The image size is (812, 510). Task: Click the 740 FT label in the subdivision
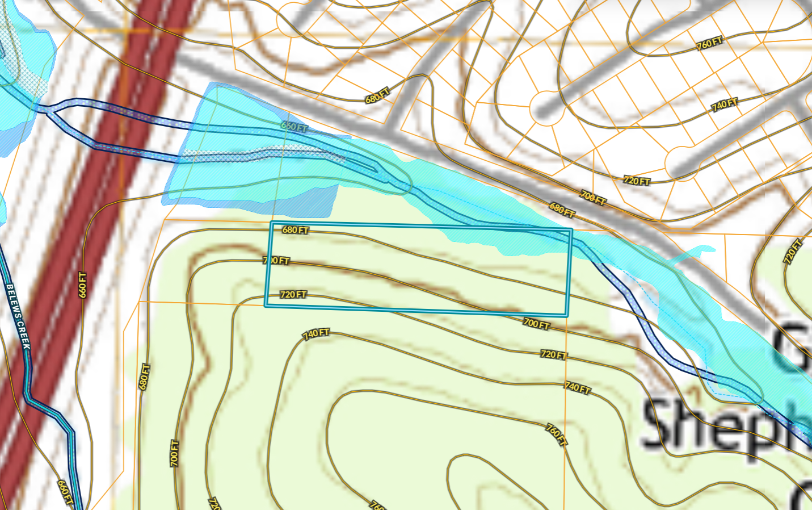pyautogui.click(x=725, y=104)
